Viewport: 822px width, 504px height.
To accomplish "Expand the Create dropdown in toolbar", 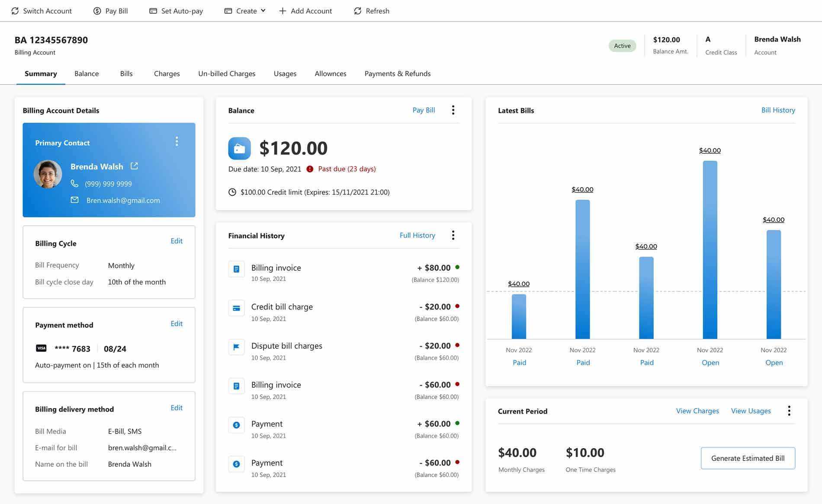I will coord(245,11).
